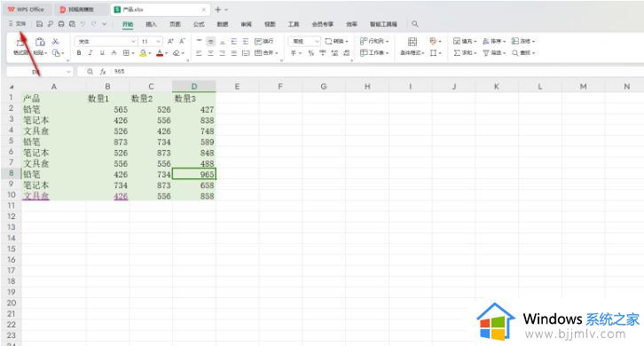Screen dimensions: 644x346
Task: Open the number format 常规 dropdown
Action: [x=304, y=41]
